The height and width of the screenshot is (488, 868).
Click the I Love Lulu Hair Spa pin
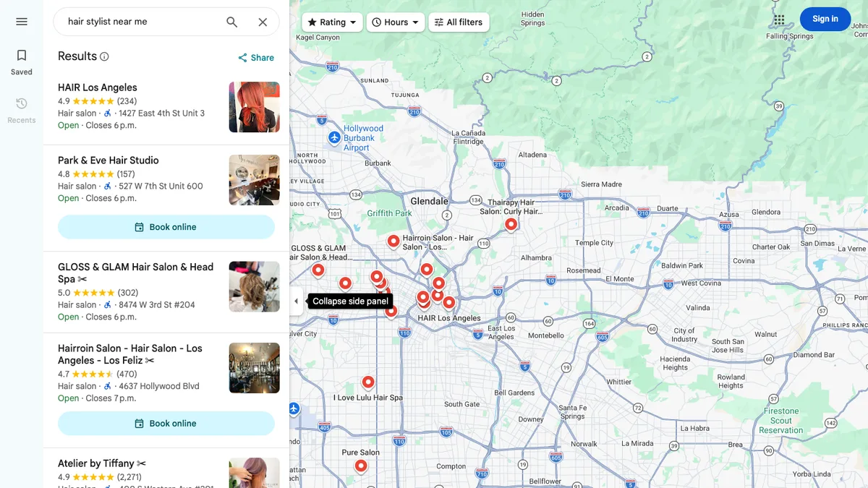368,382
